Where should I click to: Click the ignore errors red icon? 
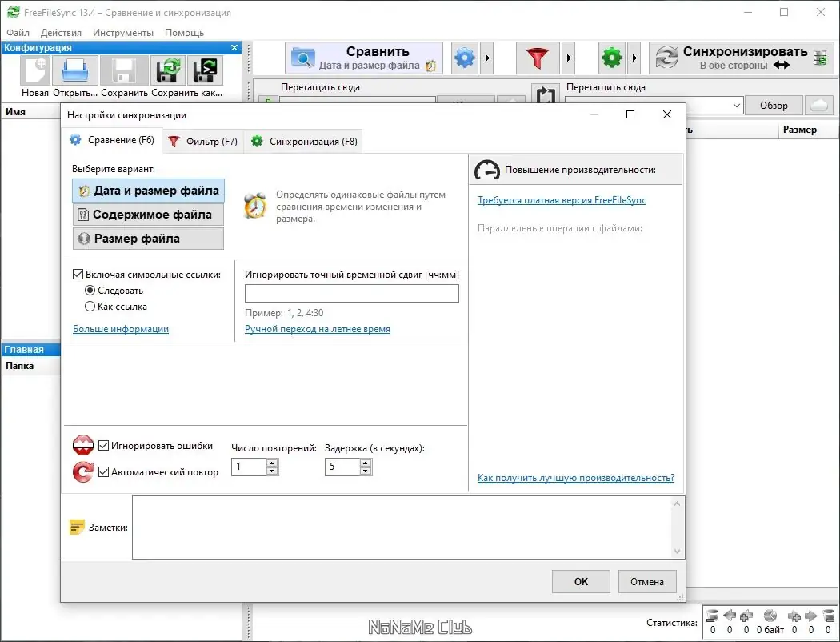[83, 445]
